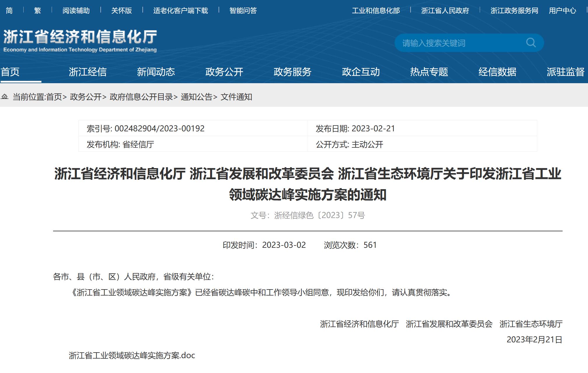Open 适老化客户端下载 link
Screen dimensions: 588x373
point(181,11)
